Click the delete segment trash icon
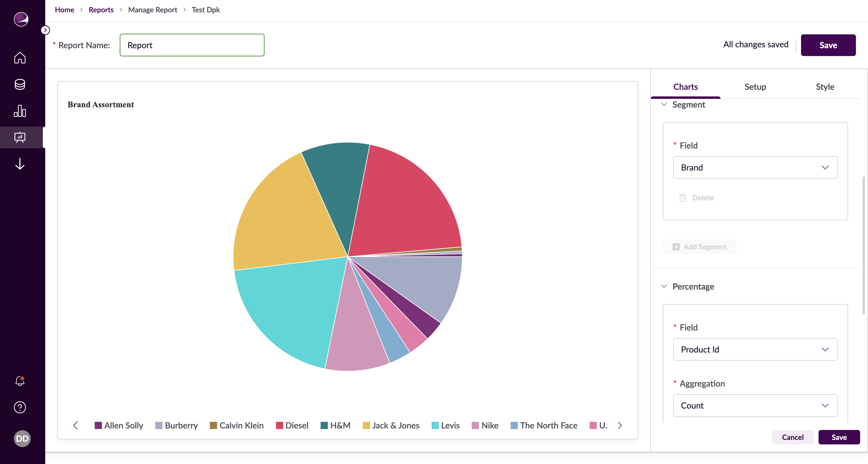The height and width of the screenshot is (464, 868). (683, 198)
